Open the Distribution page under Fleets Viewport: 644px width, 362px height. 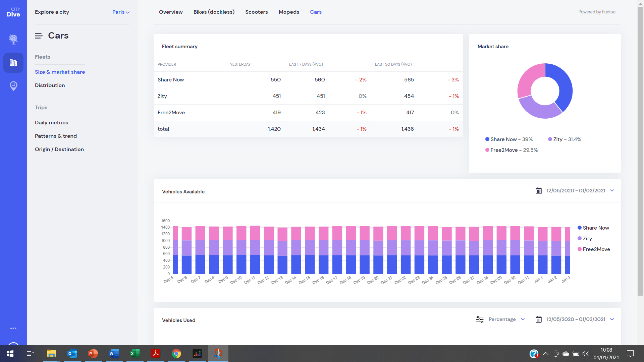(x=50, y=85)
